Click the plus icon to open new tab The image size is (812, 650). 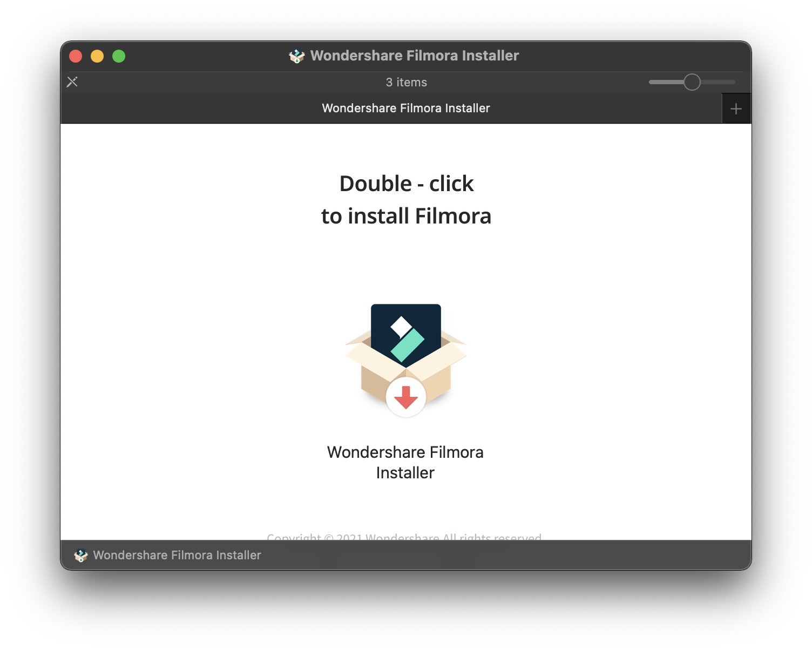[x=736, y=108]
